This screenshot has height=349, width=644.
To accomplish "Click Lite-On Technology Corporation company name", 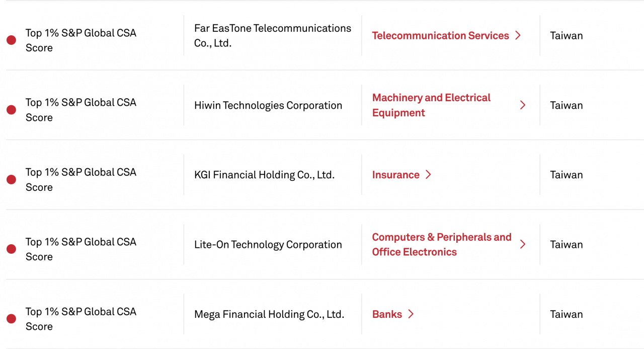I will (x=268, y=245).
